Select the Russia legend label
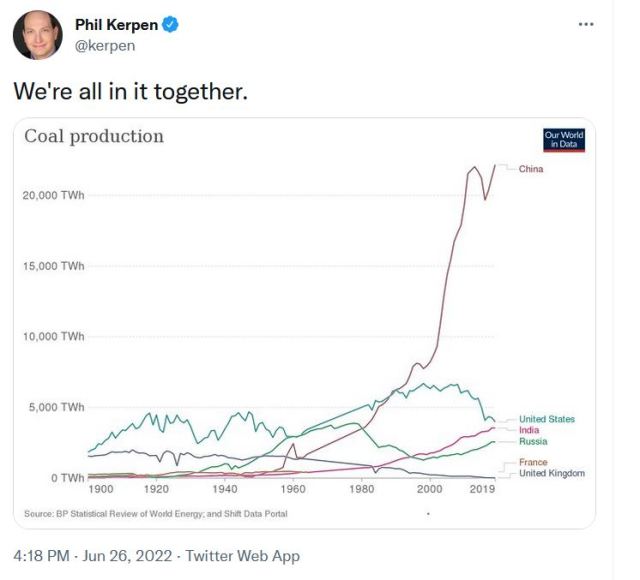The width and height of the screenshot is (640, 580). point(533,441)
